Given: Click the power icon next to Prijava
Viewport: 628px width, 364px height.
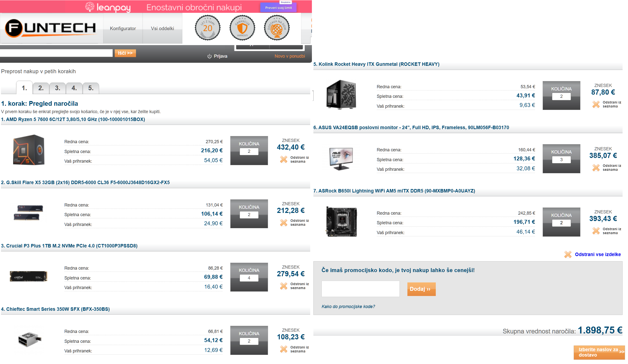Looking at the screenshot, I should click(209, 56).
